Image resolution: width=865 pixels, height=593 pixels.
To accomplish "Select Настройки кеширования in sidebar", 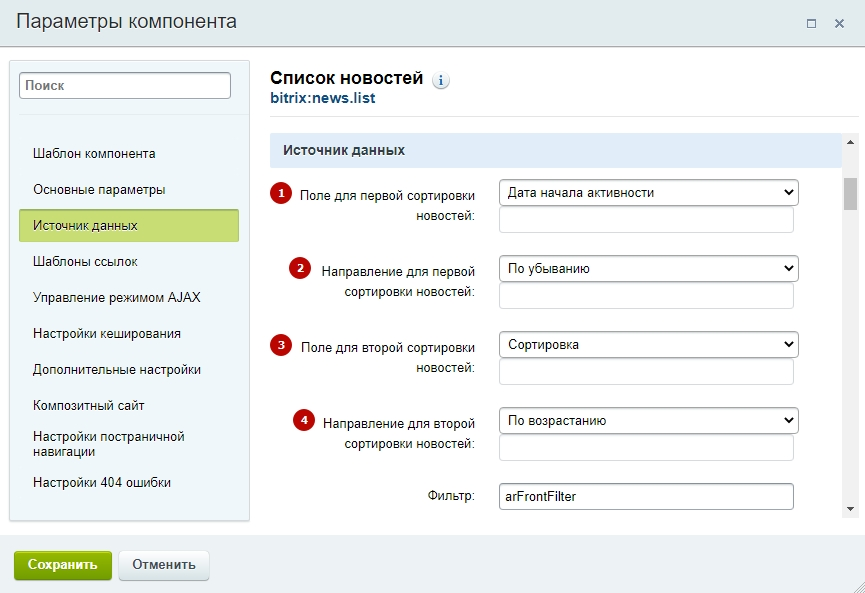I will pos(107,334).
